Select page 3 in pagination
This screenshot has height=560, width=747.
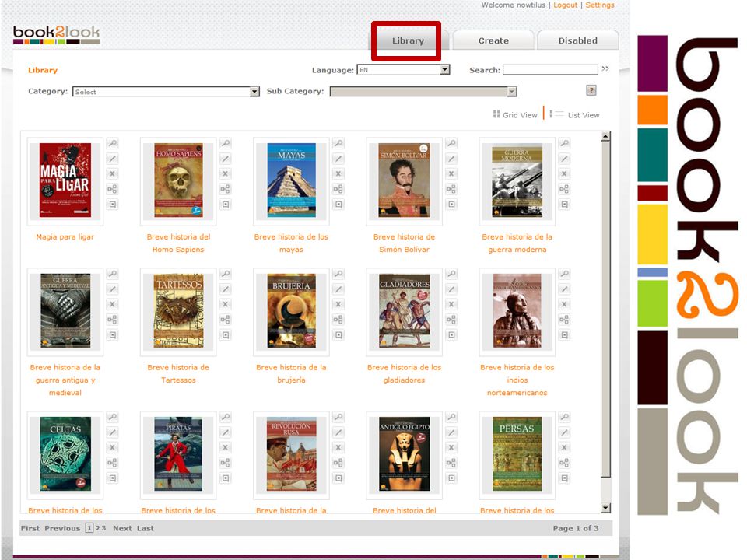[103, 528]
